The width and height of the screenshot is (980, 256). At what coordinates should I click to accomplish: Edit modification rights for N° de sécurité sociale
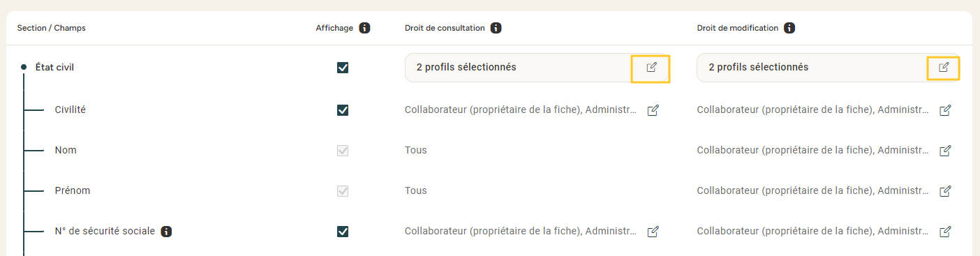click(x=945, y=232)
